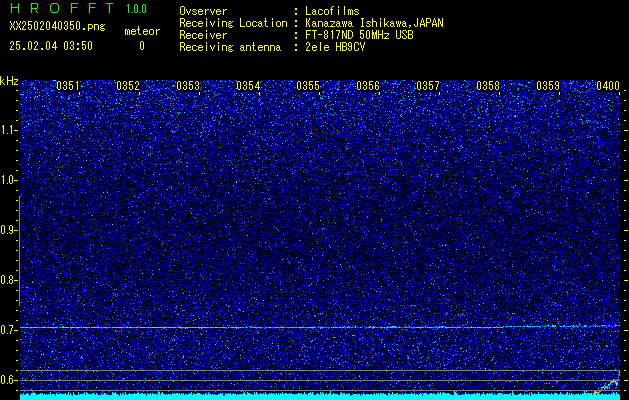Click the 0354 time marker
The height and width of the screenshot is (400, 629).
coord(248,86)
